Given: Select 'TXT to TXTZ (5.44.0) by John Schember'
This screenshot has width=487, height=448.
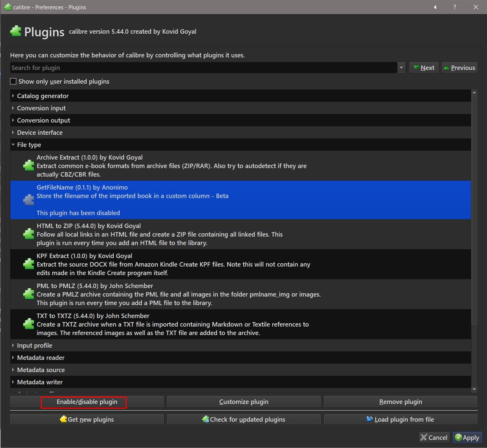Looking at the screenshot, I should coord(241,324).
